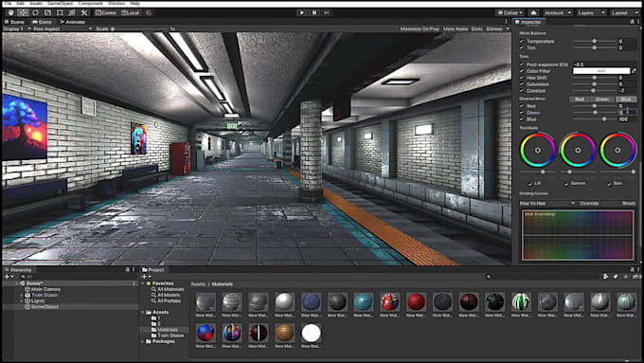Screen dimensions: 644x363
Task: Switch to the Game tab
Action: [x=43, y=22]
